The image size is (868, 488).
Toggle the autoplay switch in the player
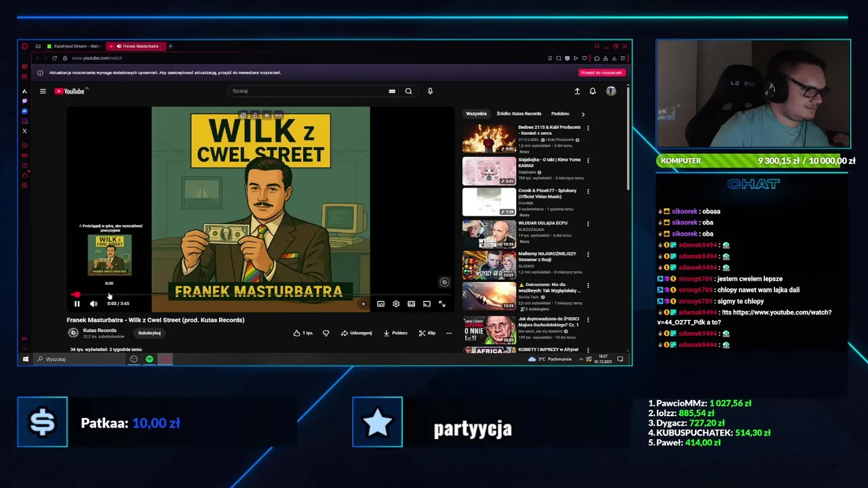[363, 304]
